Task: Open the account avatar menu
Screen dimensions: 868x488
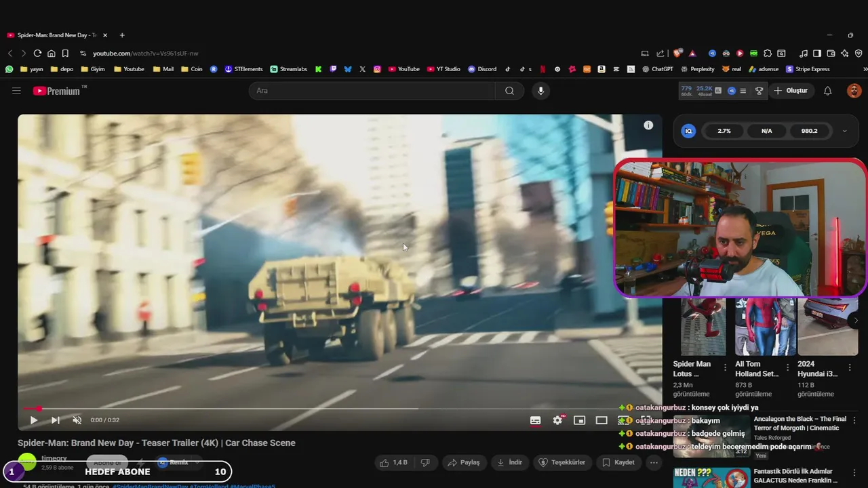Action: (x=854, y=91)
